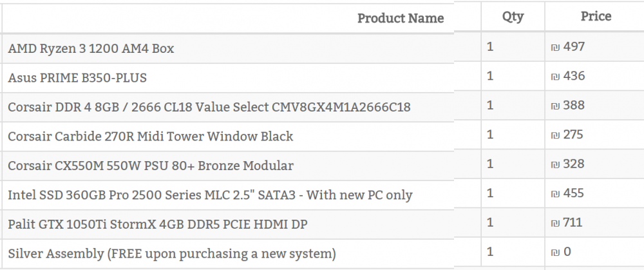This screenshot has height=270, width=644.
Task: Click the shekel symbol next to 275
Action: (555, 135)
